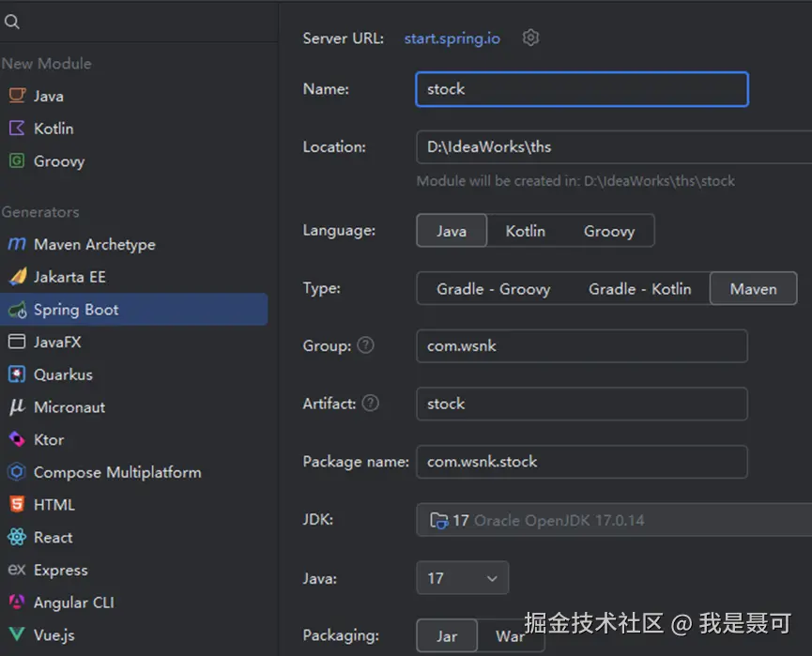Screen dimensions: 812x656
Task: Select the JavaFX generator
Action: [x=133, y=342]
